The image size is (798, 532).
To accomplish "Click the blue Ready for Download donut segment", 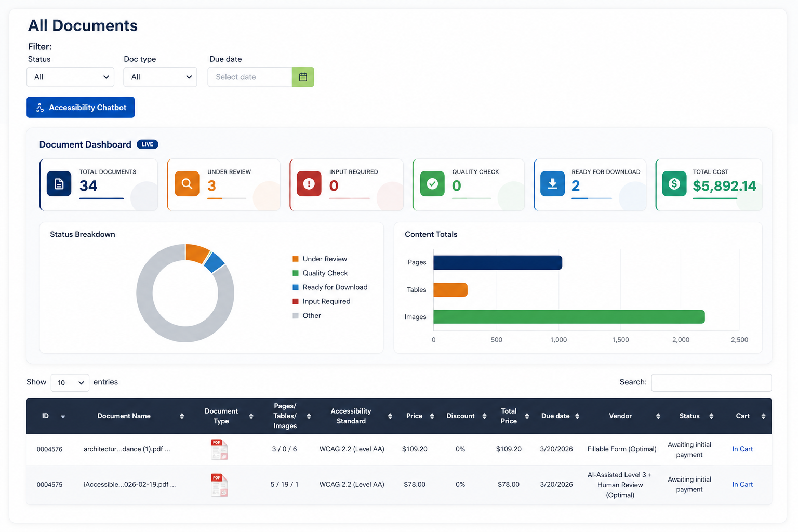I will click(214, 263).
